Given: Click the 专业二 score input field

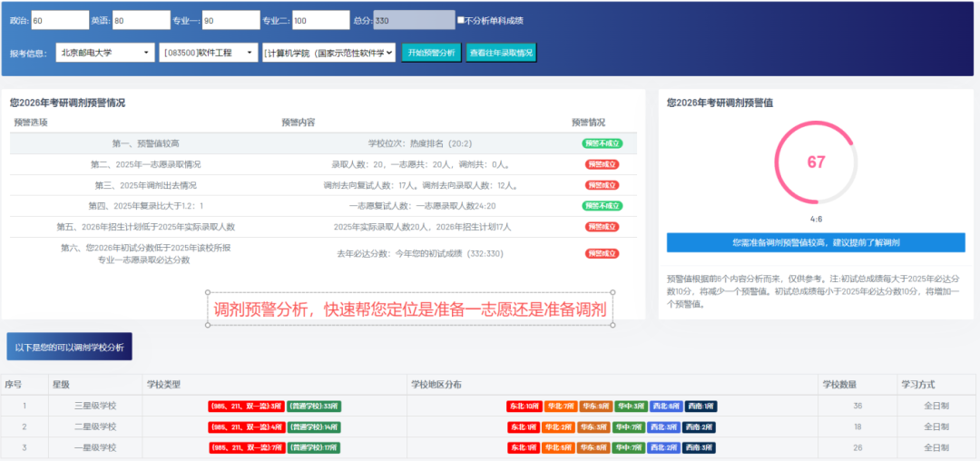Looking at the screenshot, I should (x=320, y=20).
